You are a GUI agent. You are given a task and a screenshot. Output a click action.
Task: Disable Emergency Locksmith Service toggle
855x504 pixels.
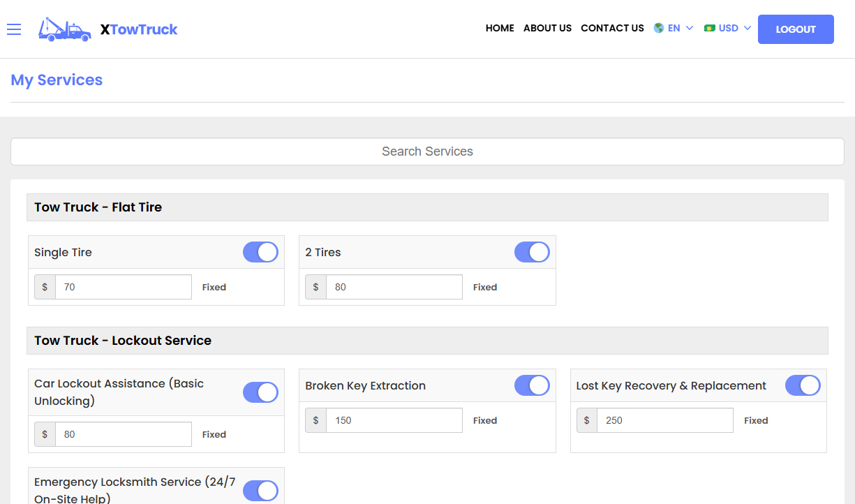click(260, 491)
